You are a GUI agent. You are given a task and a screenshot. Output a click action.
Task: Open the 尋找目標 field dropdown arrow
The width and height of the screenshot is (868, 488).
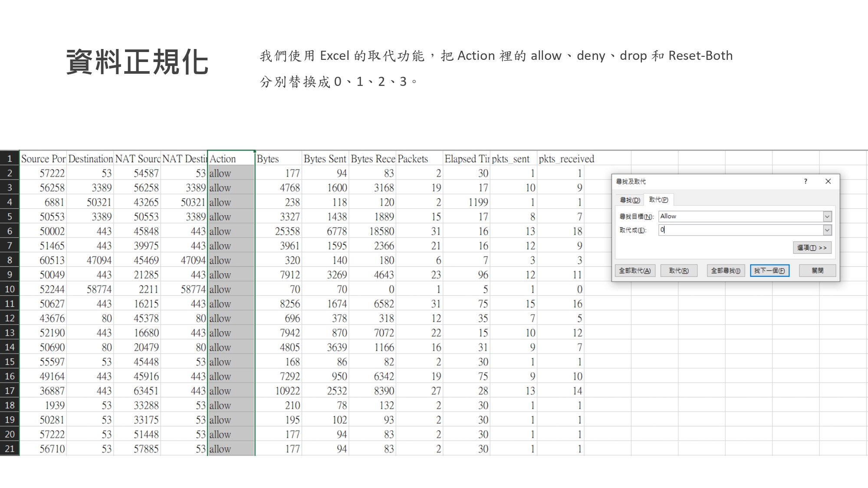click(827, 216)
